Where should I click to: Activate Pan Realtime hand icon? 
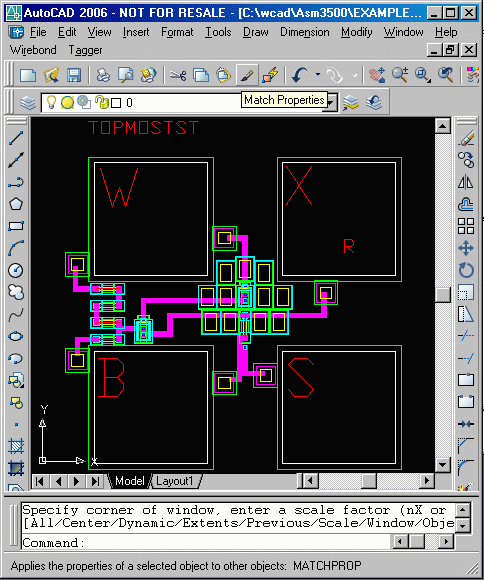[x=377, y=75]
